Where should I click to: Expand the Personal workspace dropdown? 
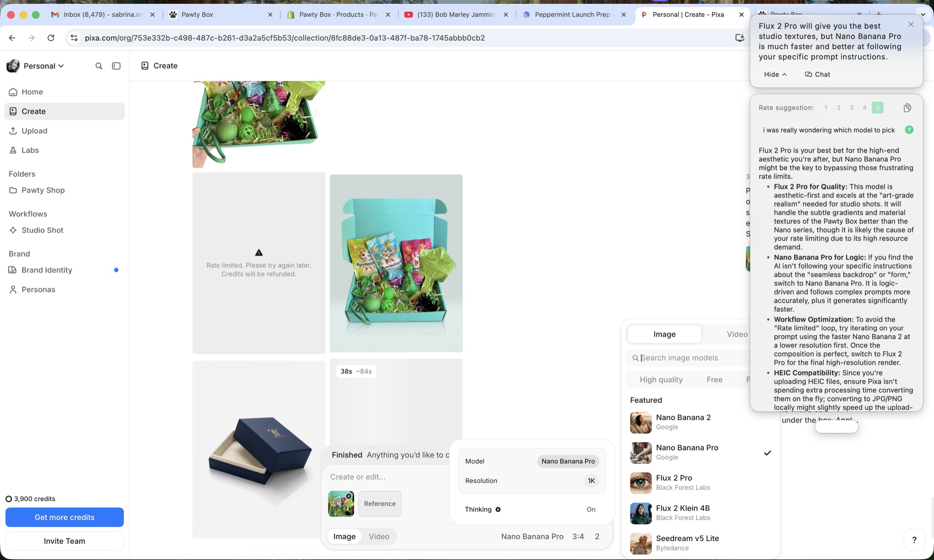tap(43, 66)
